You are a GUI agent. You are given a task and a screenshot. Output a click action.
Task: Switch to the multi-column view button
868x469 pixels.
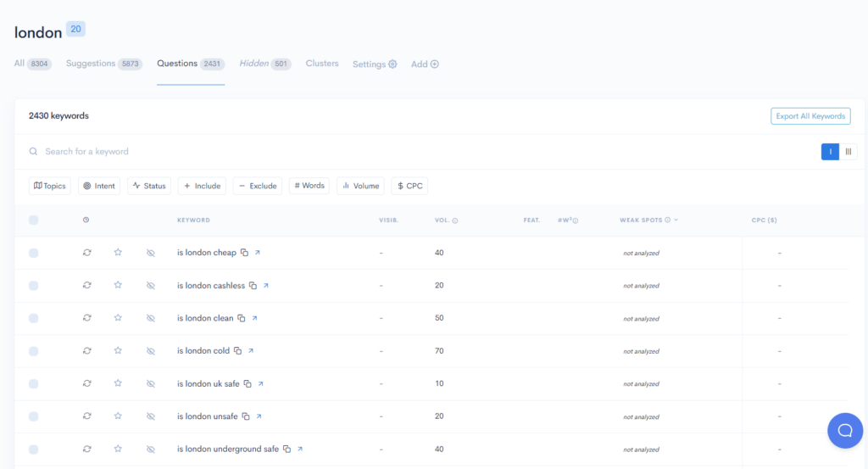click(x=848, y=152)
